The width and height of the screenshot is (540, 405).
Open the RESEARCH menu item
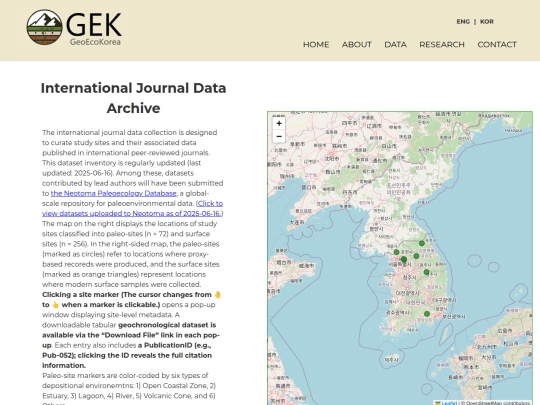pyautogui.click(x=442, y=44)
